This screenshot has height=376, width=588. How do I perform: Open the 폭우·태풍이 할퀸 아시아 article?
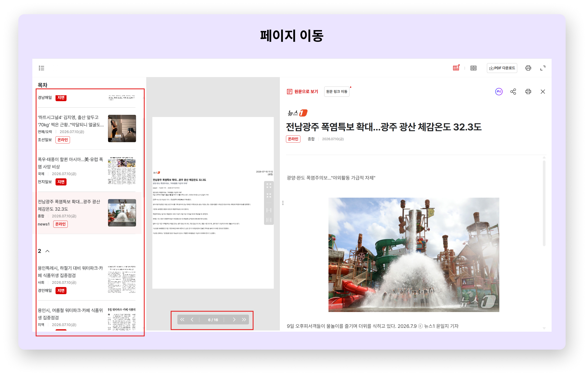(87, 171)
